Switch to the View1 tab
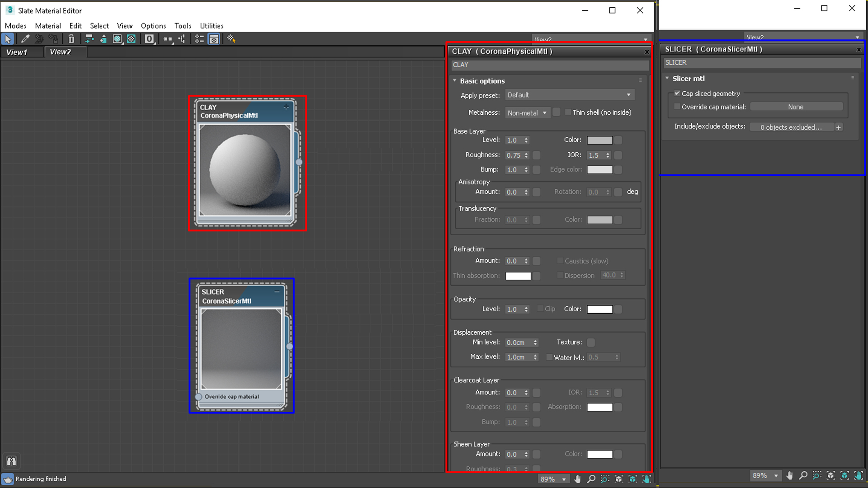The image size is (868, 488). coord(17,52)
